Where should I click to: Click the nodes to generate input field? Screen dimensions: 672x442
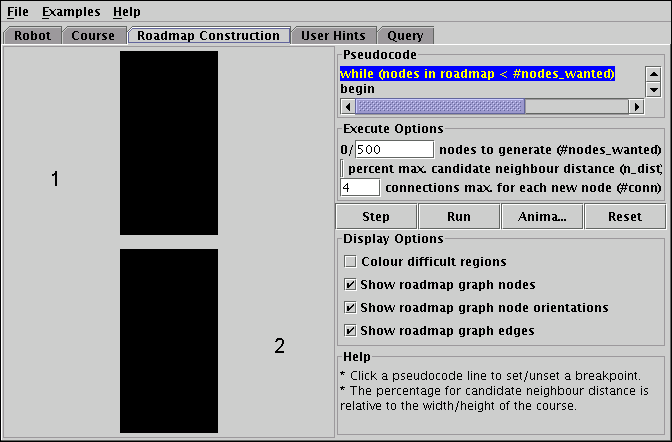pos(394,149)
